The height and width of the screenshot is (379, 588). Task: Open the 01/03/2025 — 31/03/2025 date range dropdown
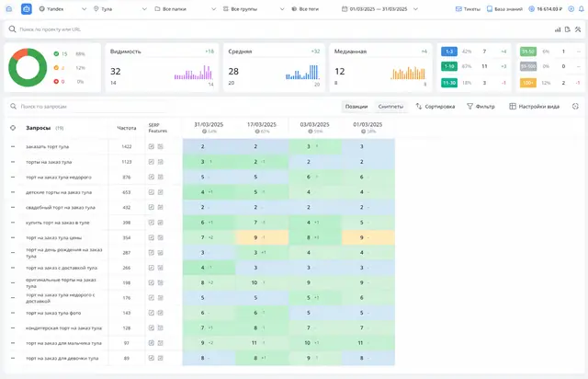pyautogui.click(x=379, y=9)
